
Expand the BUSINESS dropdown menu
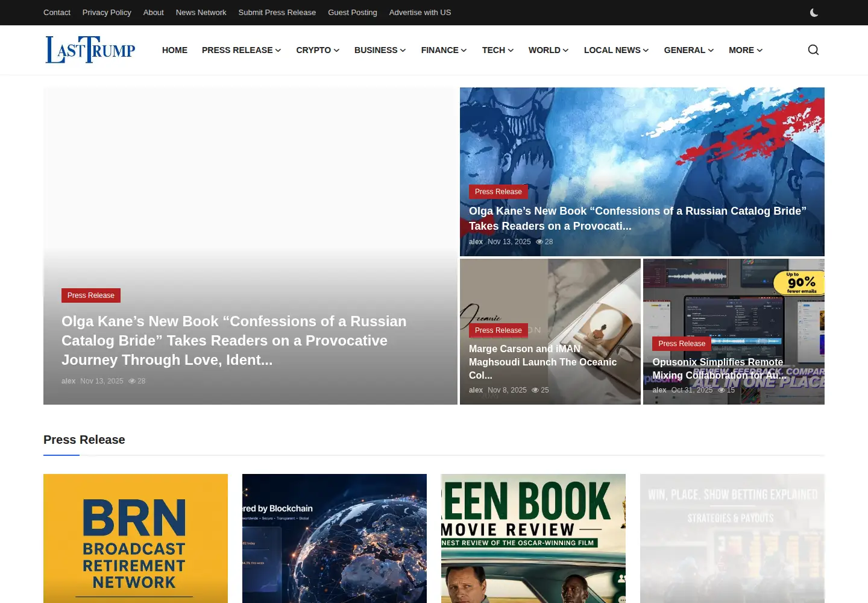click(380, 50)
